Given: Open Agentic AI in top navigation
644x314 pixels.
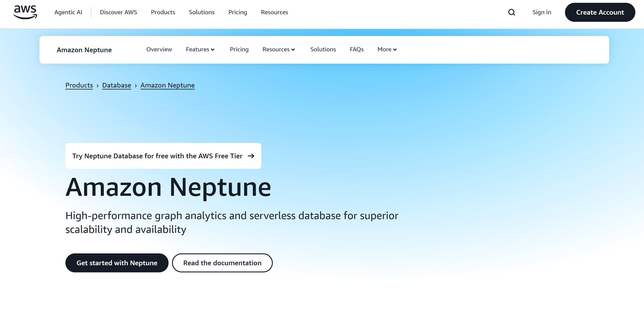Looking at the screenshot, I should tap(68, 12).
